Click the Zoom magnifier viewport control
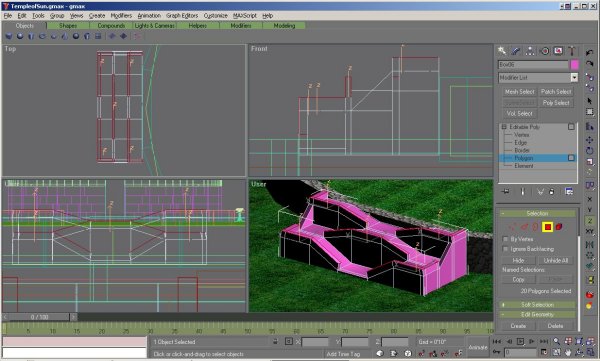 click(556, 341)
